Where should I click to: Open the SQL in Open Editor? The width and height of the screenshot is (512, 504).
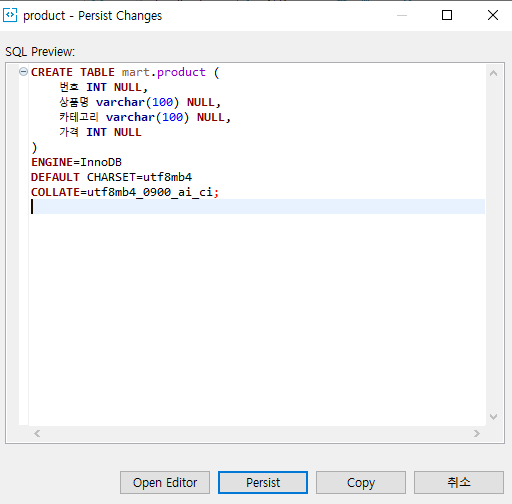(165, 482)
